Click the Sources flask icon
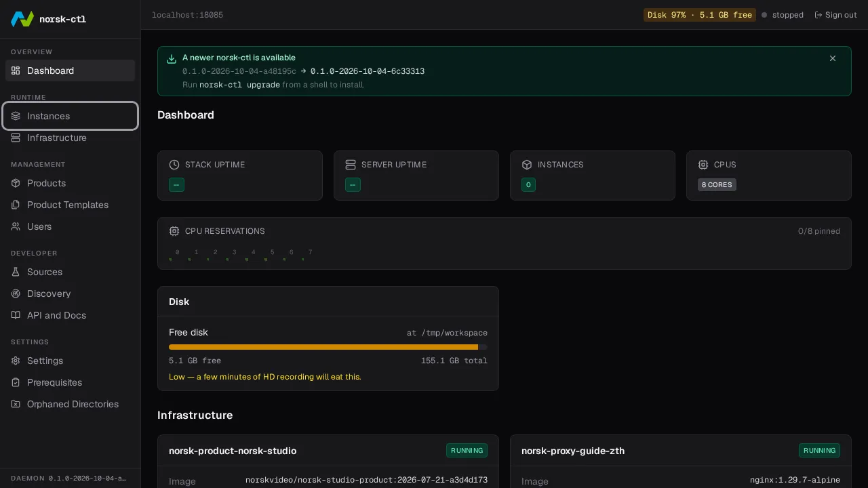The height and width of the screenshot is (488, 868). pos(16,272)
